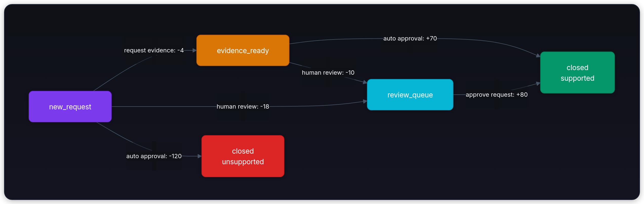Select the 'human review: -18' label
The height and width of the screenshot is (204, 644).
[x=243, y=107]
